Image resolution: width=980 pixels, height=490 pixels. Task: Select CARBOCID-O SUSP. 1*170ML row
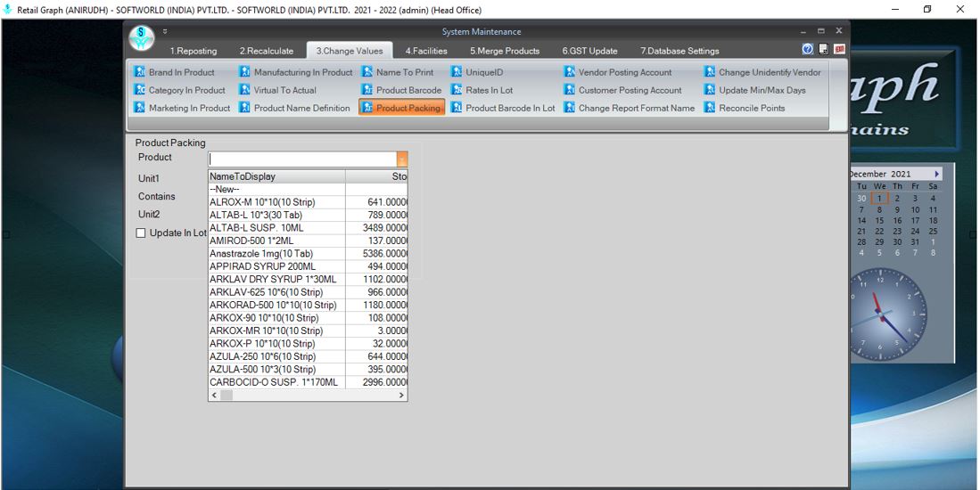click(x=308, y=382)
